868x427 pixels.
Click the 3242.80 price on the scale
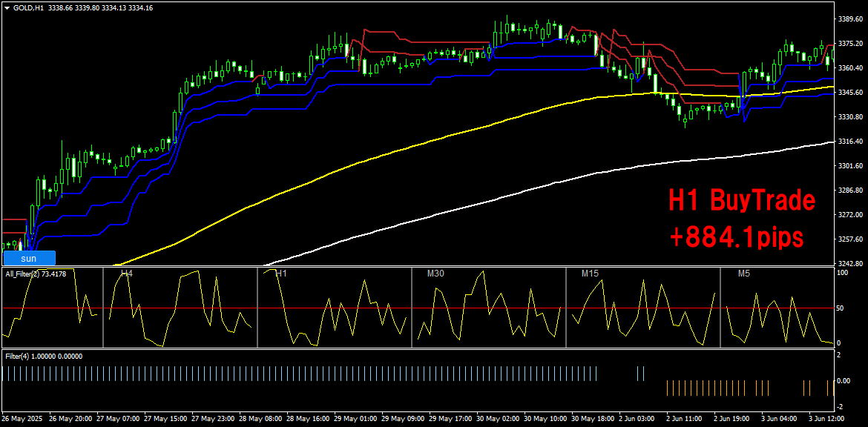point(851,263)
